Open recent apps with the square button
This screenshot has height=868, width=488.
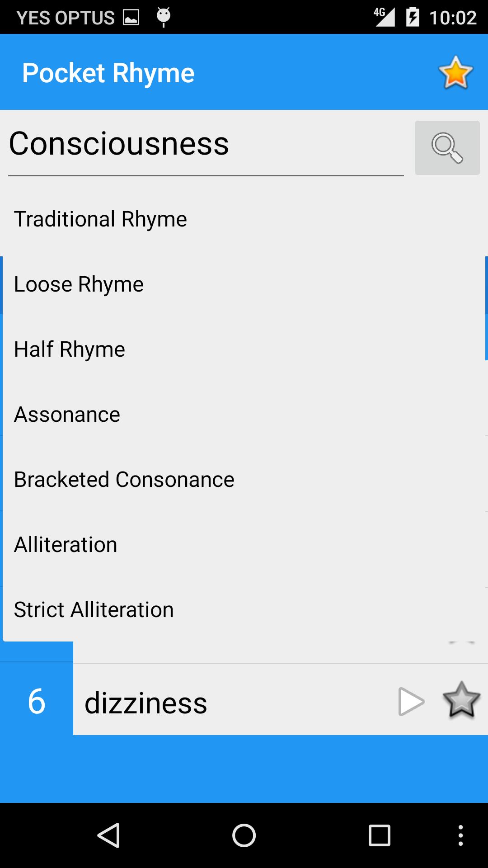coord(379,835)
